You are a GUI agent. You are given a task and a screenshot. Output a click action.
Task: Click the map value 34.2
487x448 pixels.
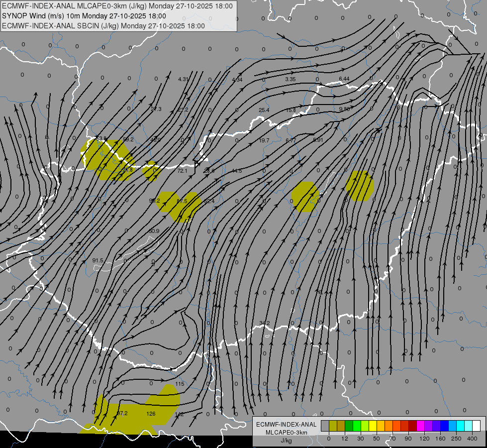[264, 323]
